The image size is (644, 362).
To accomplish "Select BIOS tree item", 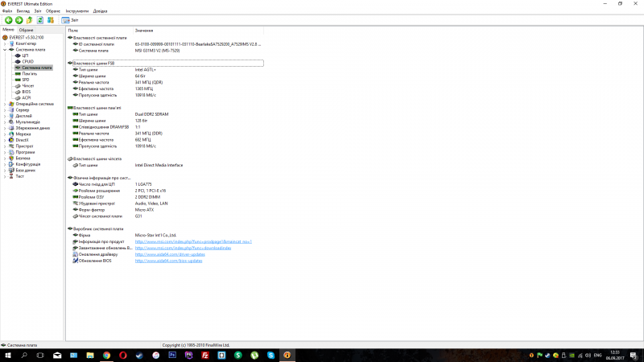I will [27, 92].
